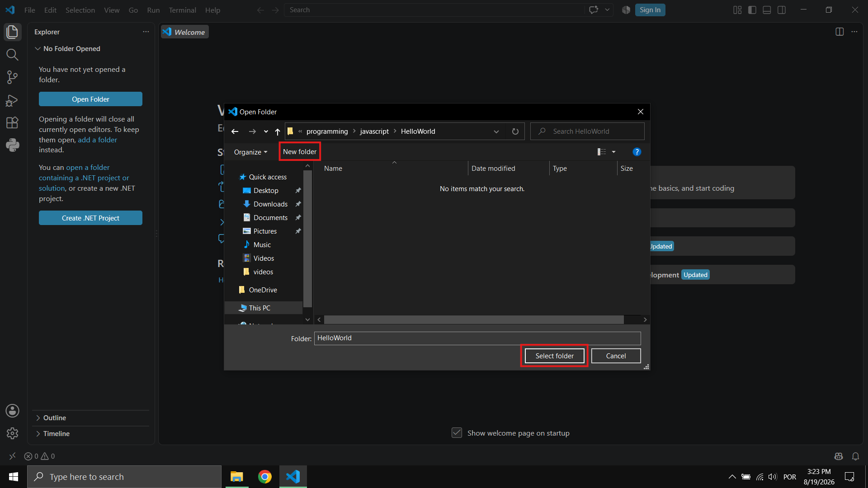This screenshot has height=488, width=868.
Task: Open the Search view in activity bar
Action: (12, 55)
